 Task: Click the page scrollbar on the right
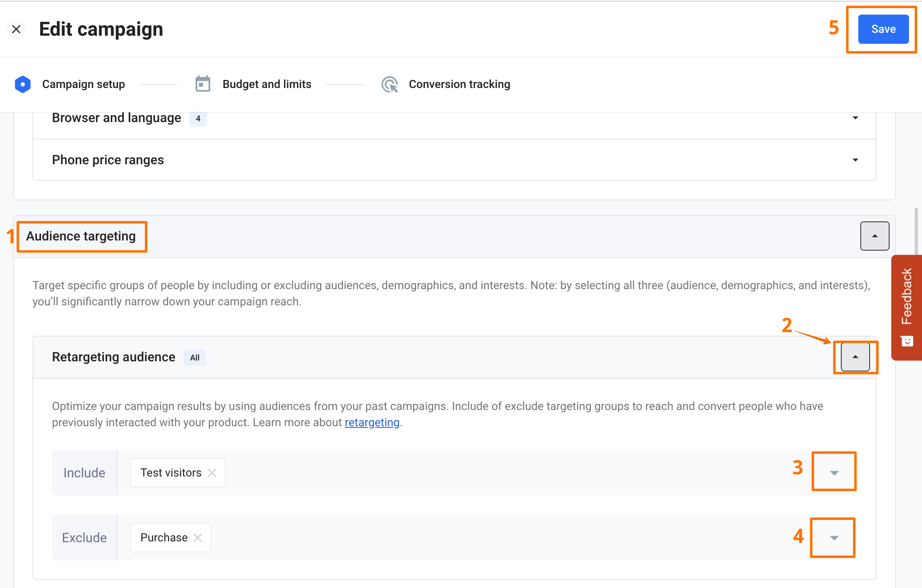pyautogui.click(x=916, y=231)
